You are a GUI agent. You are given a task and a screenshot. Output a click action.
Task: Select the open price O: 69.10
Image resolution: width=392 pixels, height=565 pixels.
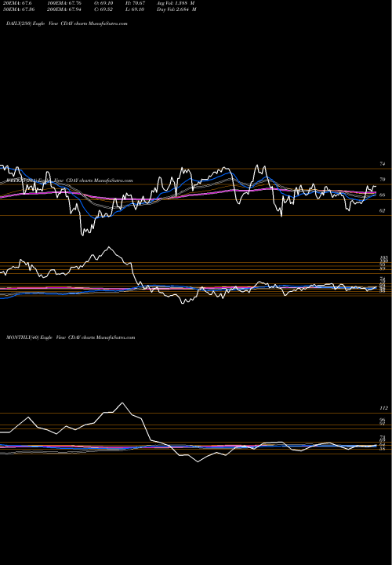[103, 3]
